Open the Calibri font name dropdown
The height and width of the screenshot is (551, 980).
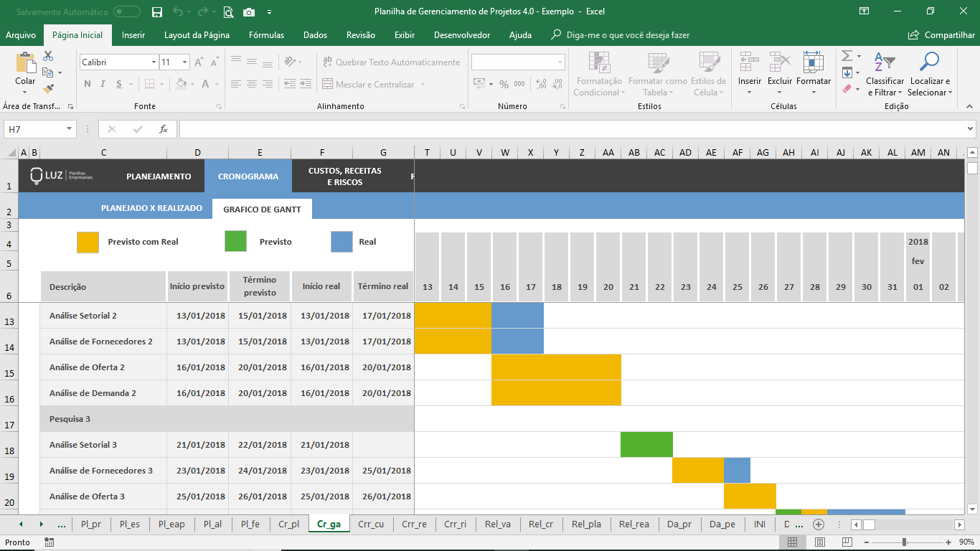[x=154, y=62]
